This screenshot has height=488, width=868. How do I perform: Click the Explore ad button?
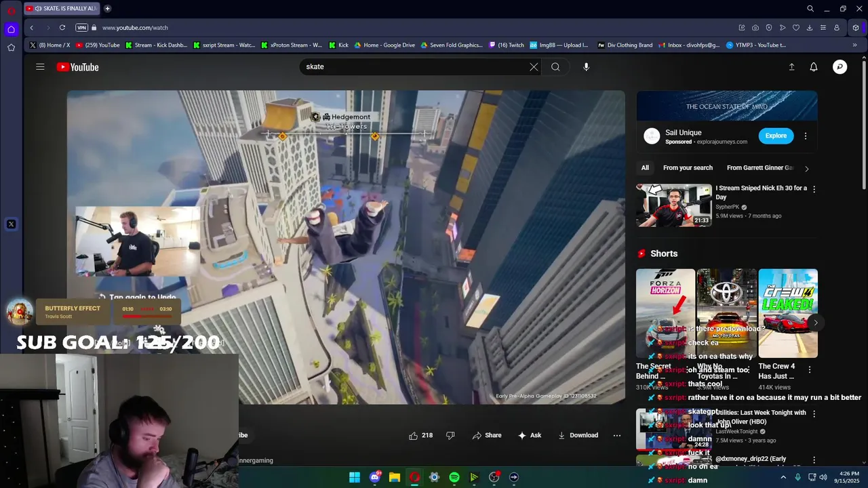pos(776,136)
